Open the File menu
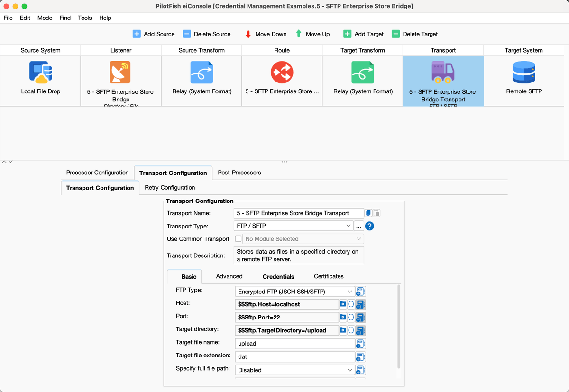 click(8, 18)
